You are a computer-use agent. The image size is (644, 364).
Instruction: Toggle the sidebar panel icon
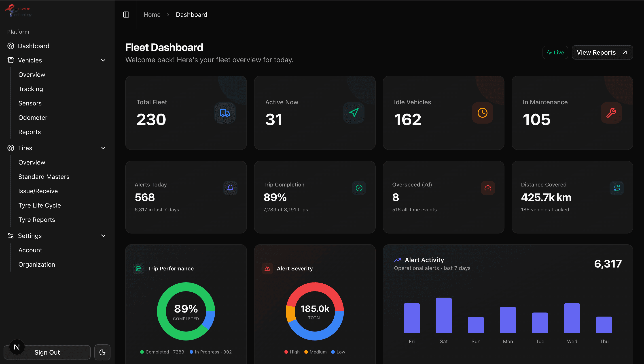tap(126, 15)
